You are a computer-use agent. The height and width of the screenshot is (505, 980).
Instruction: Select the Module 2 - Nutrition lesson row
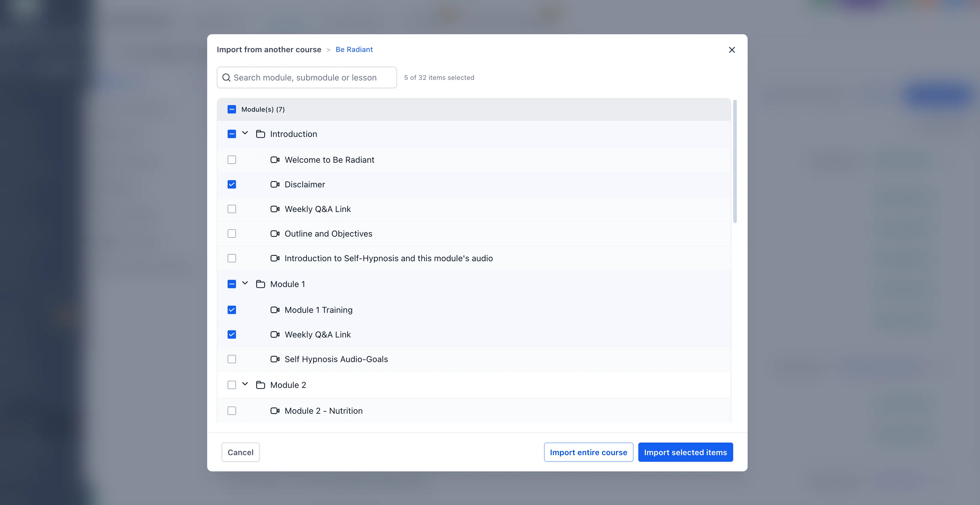323,411
